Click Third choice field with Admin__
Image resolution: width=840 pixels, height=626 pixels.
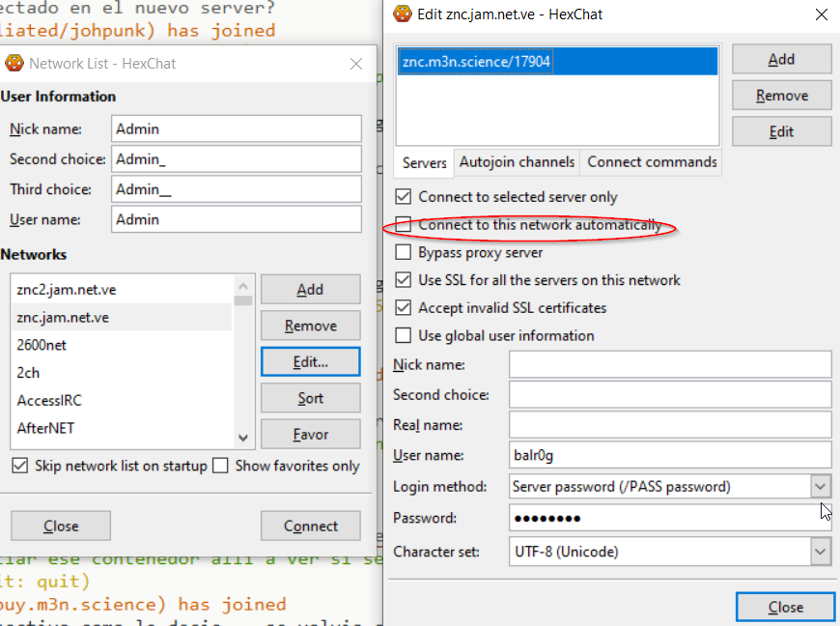pyautogui.click(x=237, y=189)
